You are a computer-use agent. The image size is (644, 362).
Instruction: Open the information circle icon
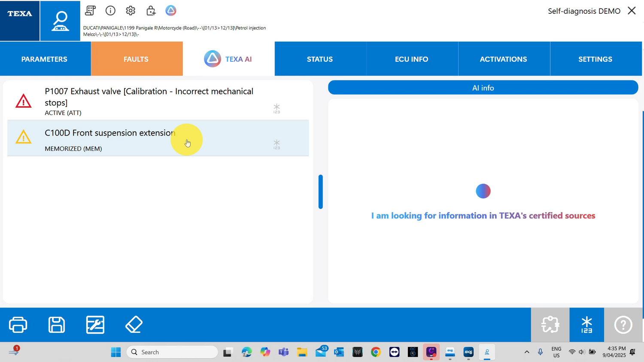click(x=110, y=10)
